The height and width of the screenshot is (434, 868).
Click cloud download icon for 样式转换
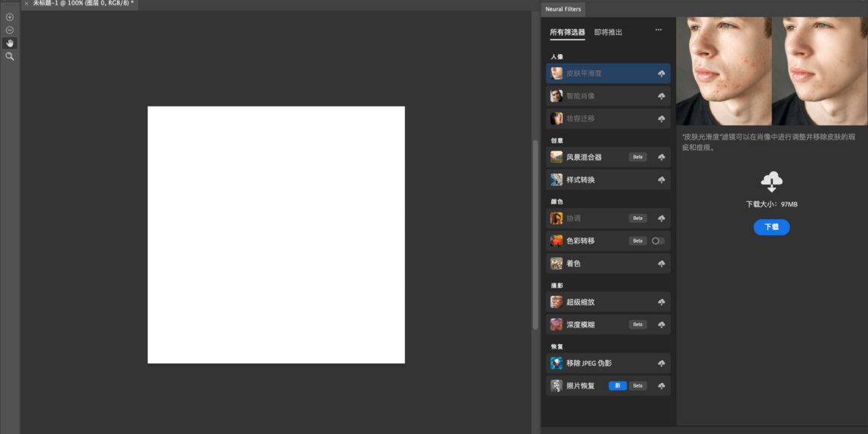[661, 180]
